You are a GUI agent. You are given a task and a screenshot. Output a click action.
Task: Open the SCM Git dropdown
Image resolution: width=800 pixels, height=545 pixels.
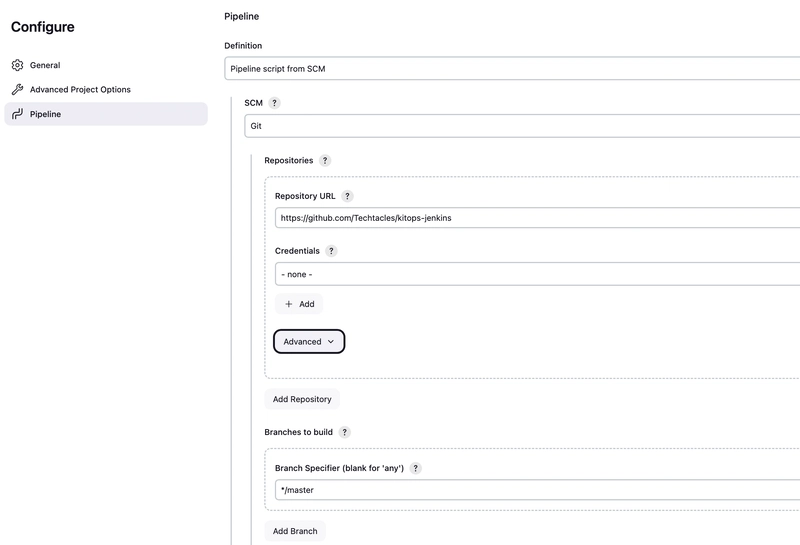click(x=522, y=127)
